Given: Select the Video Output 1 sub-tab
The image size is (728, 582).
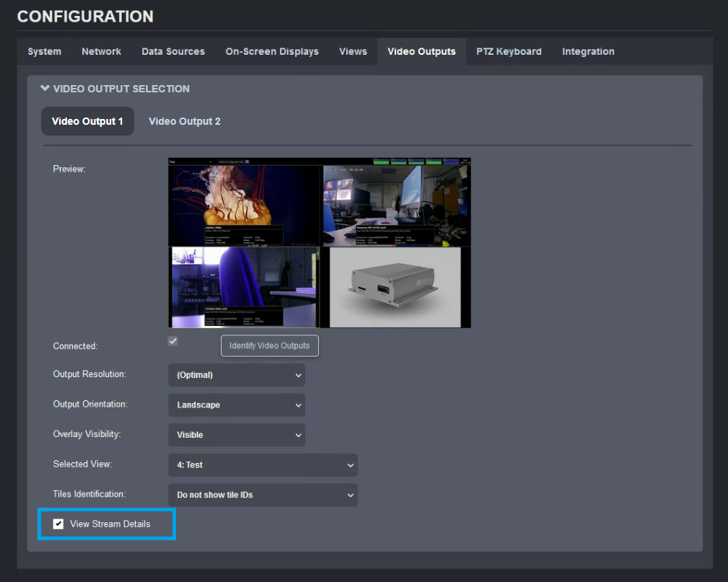Looking at the screenshot, I should click(x=87, y=121).
